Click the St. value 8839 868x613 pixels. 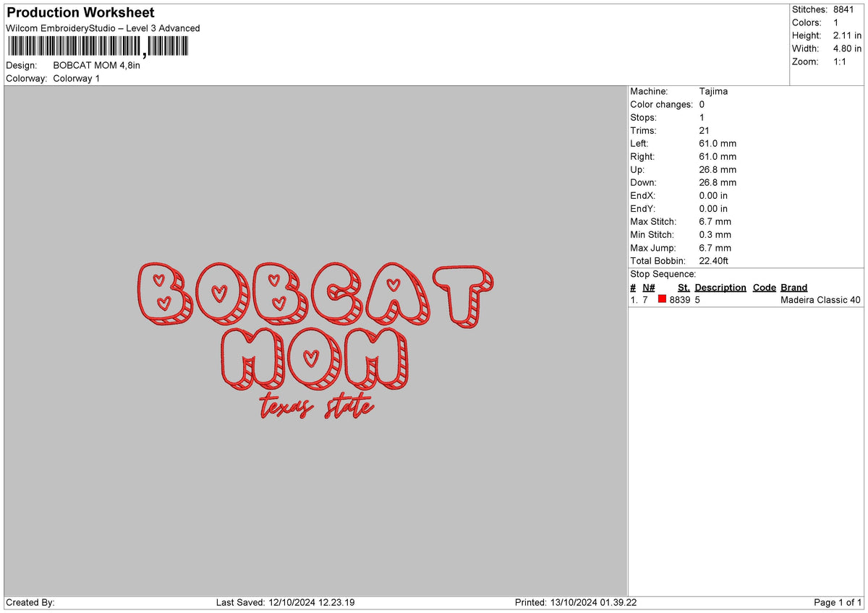click(679, 299)
